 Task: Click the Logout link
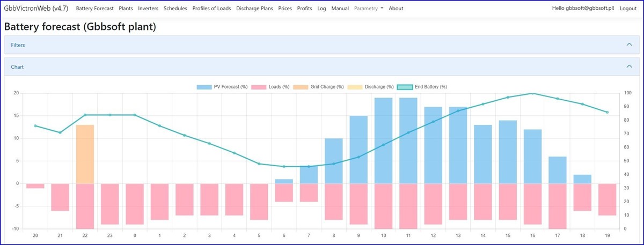[628, 9]
